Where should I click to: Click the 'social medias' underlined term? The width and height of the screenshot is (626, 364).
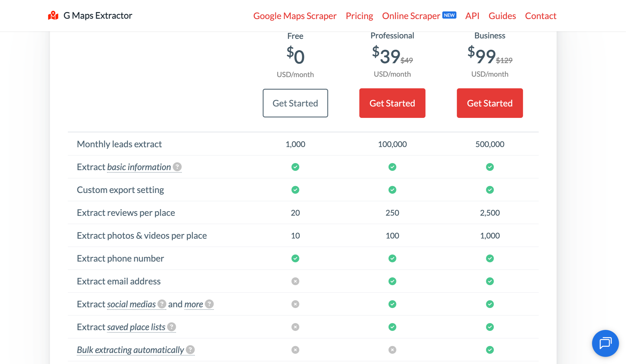pos(131,304)
